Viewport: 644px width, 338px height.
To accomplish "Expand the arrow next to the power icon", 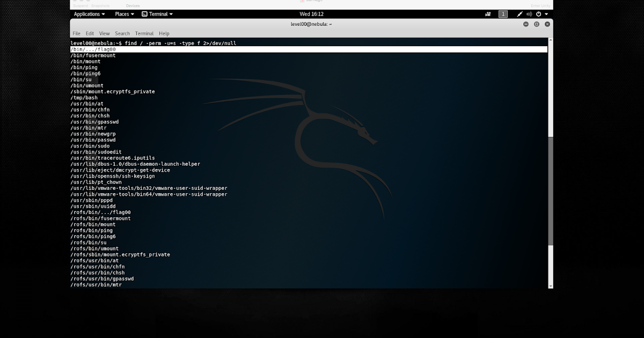I will pos(547,14).
